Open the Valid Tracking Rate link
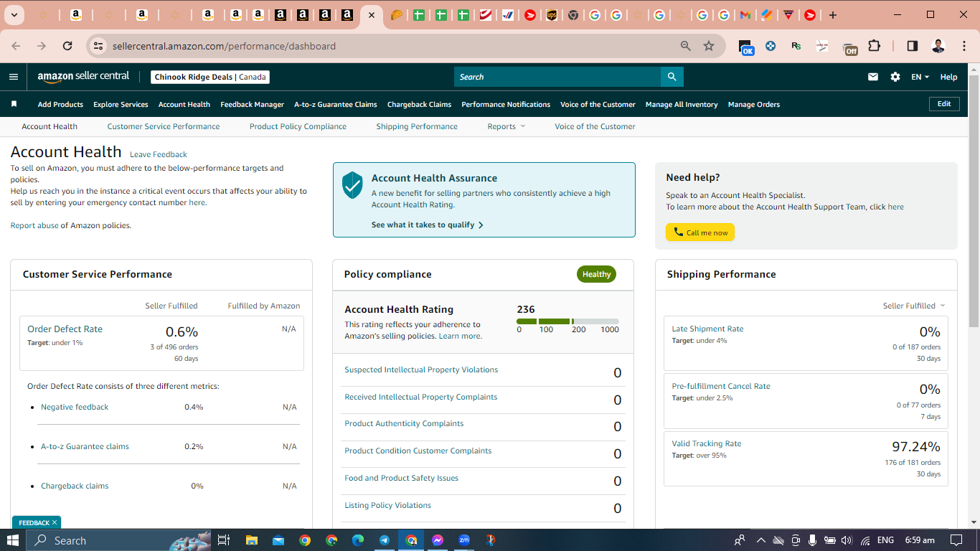This screenshot has width=980, height=551. 707,443
